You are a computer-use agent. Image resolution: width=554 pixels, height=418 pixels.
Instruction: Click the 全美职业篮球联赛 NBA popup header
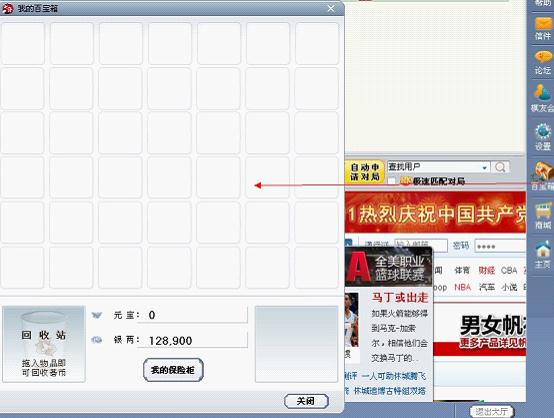(389, 267)
